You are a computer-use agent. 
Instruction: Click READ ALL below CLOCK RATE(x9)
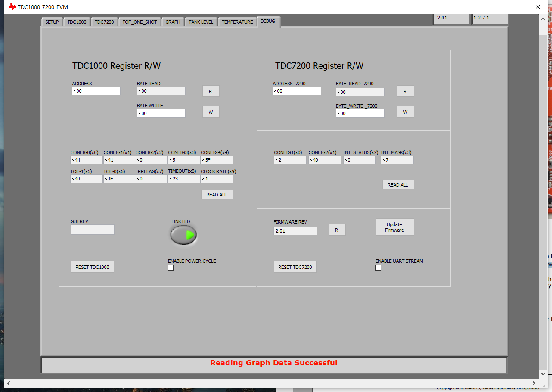point(217,195)
